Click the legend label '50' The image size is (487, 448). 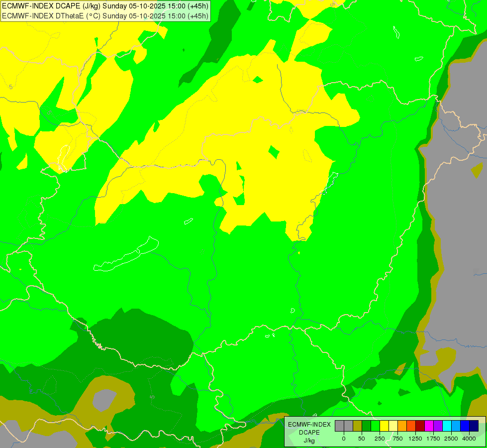(x=362, y=439)
